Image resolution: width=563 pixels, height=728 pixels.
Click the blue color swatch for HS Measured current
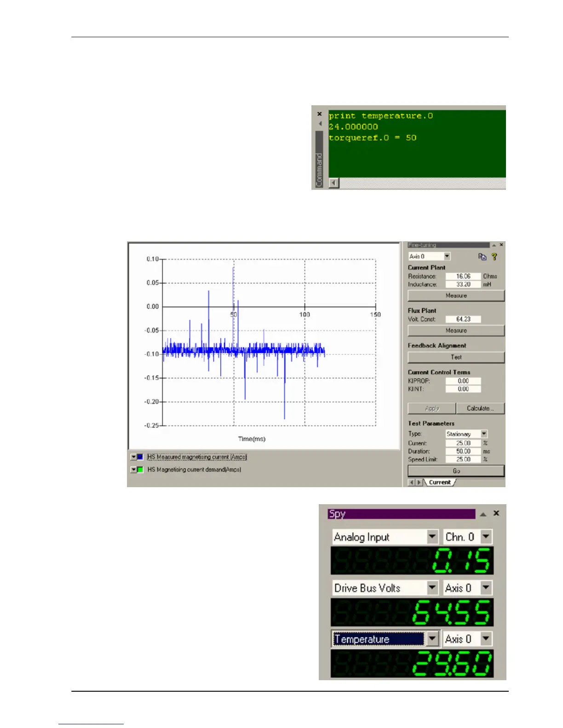point(140,457)
